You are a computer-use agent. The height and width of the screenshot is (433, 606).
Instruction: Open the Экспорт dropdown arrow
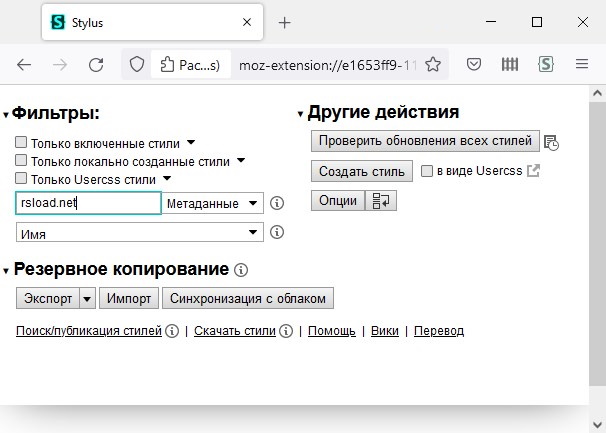pos(87,298)
